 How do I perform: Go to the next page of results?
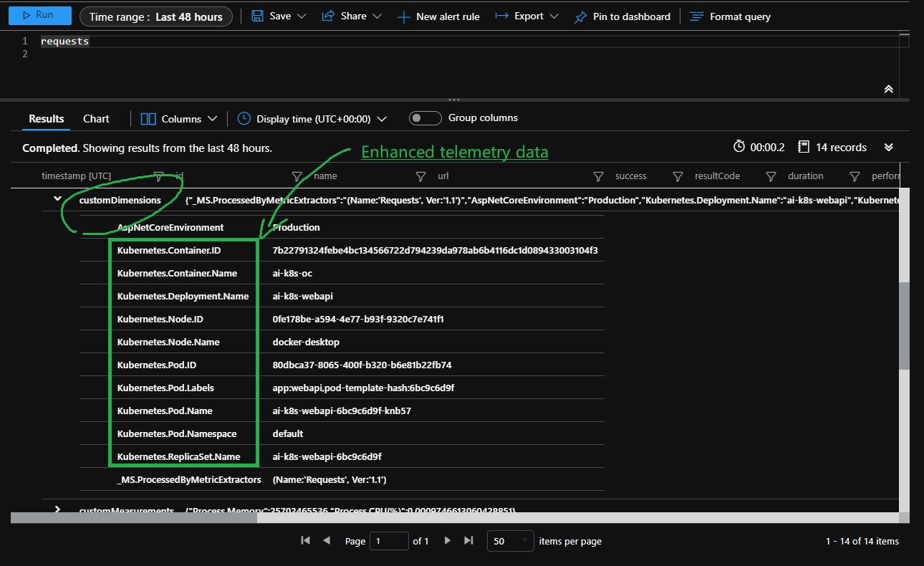pos(447,541)
